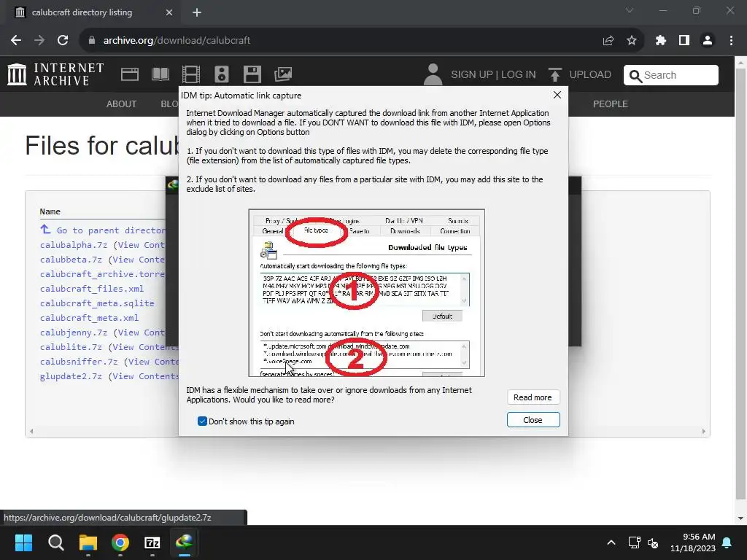Open the taskbar clock showing 9:56 AM

click(693, 542)
